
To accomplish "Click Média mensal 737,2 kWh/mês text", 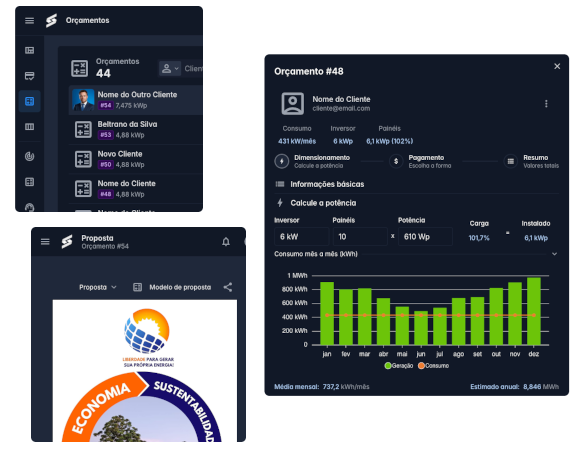I will (322, 387).
